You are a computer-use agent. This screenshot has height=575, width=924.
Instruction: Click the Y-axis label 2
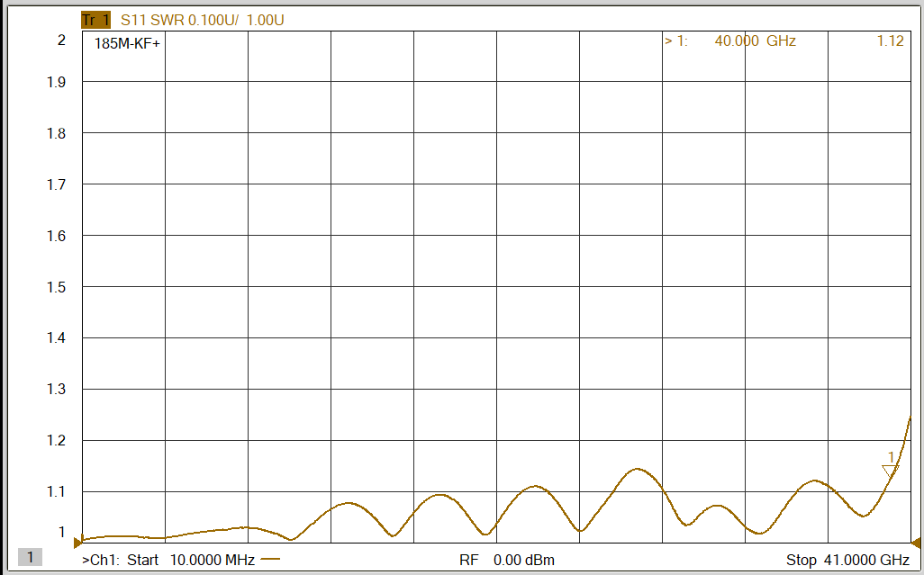tap(60, 40)
